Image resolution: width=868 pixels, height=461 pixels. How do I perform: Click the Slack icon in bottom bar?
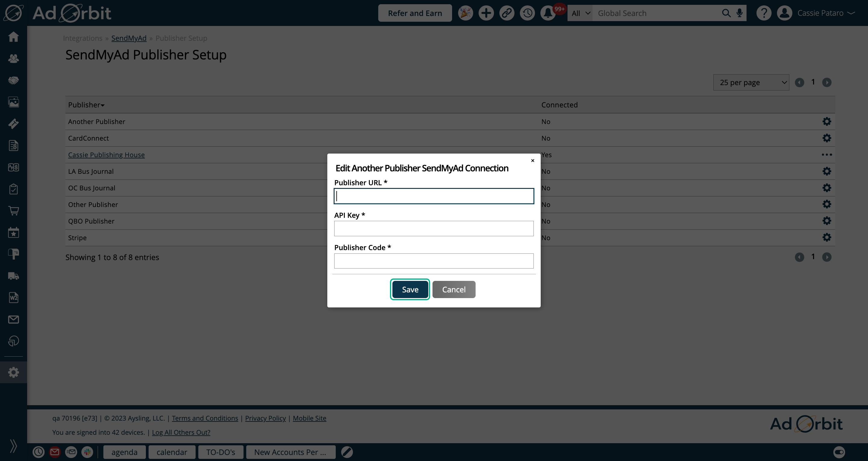[87, 452]
